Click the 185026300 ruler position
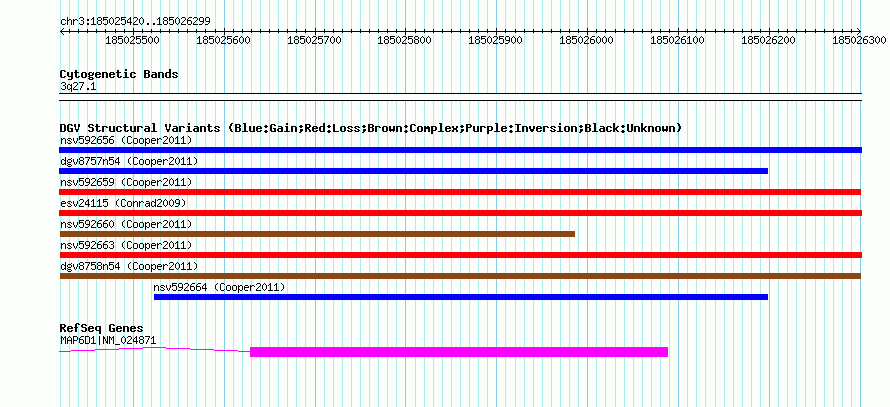This screenshot has height=407, width=890. coord(860,40)
